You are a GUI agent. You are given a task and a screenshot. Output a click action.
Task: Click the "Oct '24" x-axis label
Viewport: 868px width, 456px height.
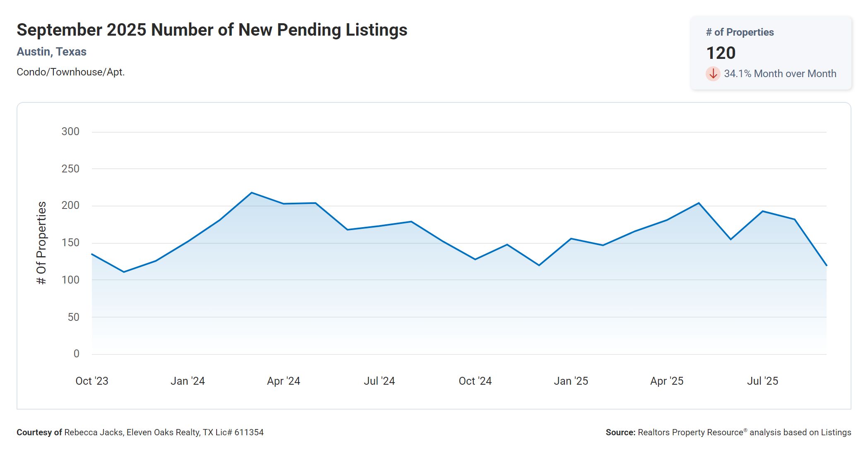point(475,381)
